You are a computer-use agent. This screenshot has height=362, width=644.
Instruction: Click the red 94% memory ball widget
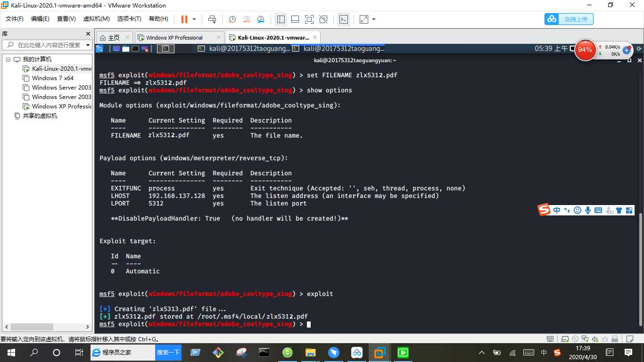[x=585, y=49]
